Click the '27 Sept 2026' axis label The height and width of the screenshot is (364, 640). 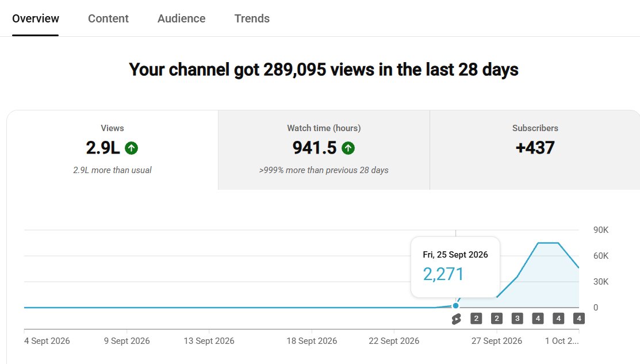click(x=497, y=341)
